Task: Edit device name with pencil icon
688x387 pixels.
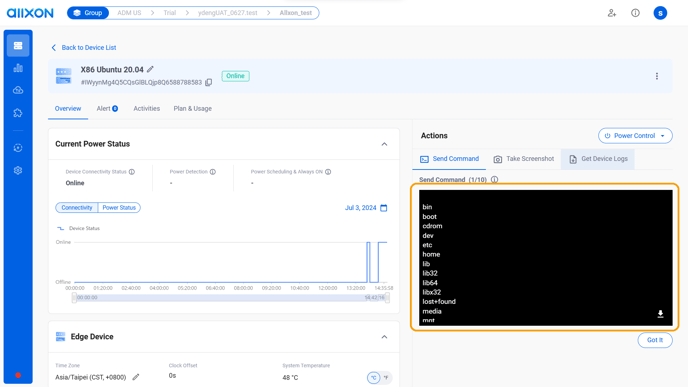Action: pyautogui.click(x=150, y=69)
